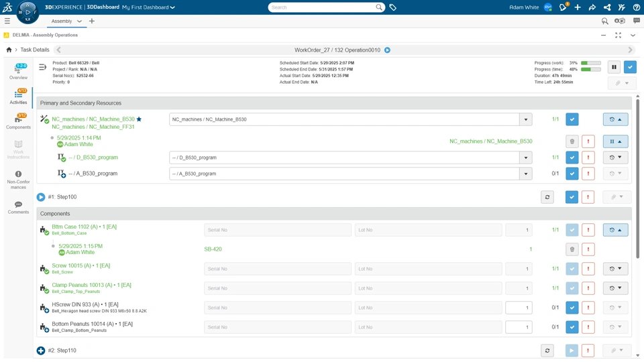Viewport: 644px width, 362px height.
Task: Open the help question mark icon
Action: click(636, 7)
